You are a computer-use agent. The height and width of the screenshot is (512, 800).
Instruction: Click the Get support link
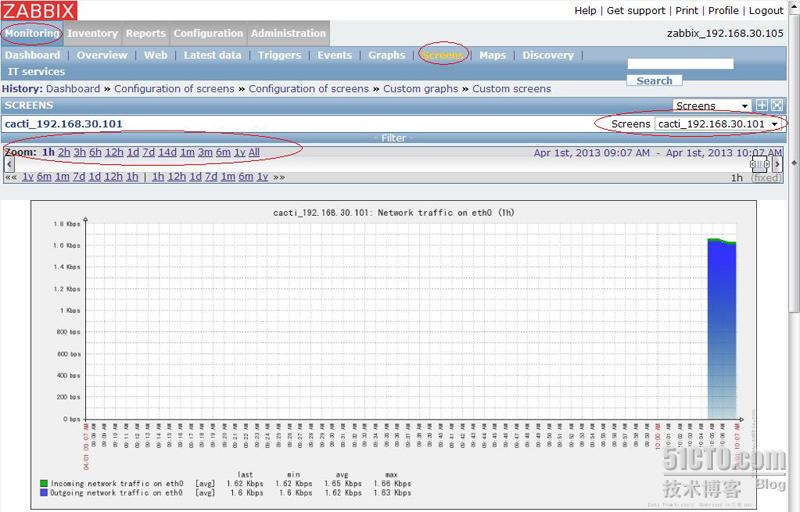[636, 11]
